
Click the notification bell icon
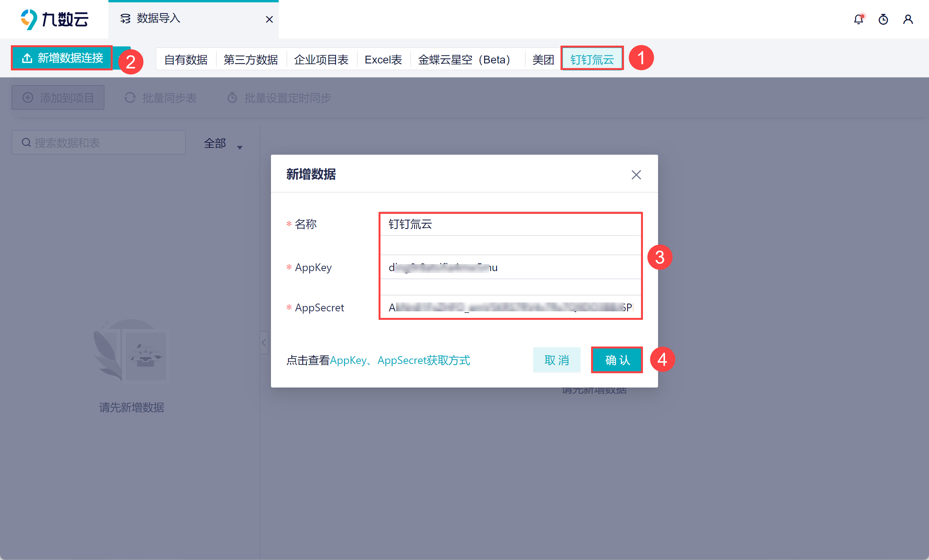click(859, 19)
